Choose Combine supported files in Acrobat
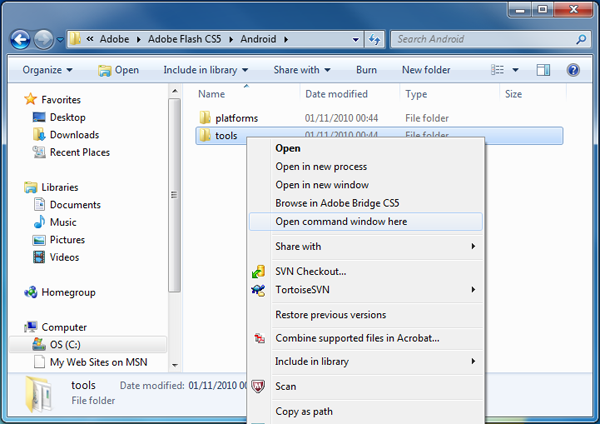The width and height of the screenshot is (600, 424). pyautogui.click(x=366, y=338)
